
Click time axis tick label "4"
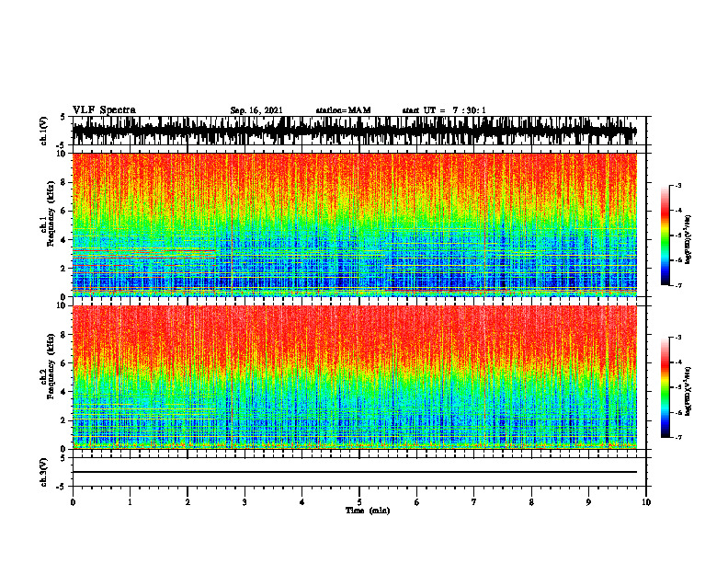click(302, 502)
